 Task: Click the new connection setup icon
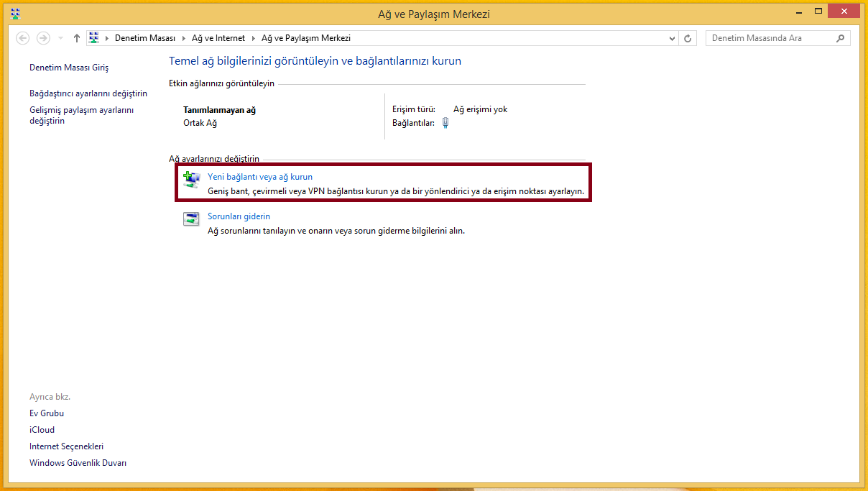point(191,180)
